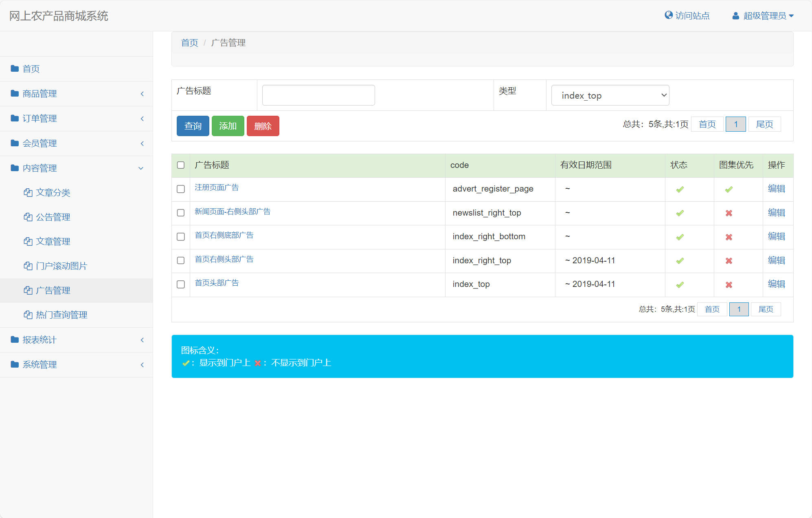812x518 pixels.
Task: Click the user icon next to 超级管理员
Action: pyautogui.click(x=735, y=15)
